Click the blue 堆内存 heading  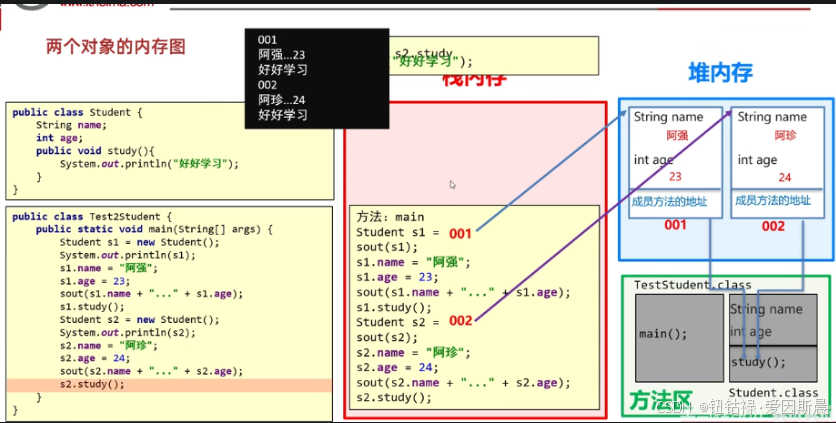[720, 73]
